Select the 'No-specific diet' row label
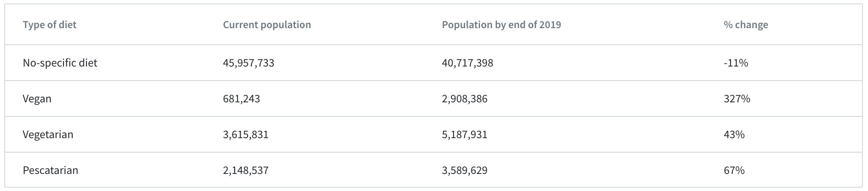This screenshot has height=191, width=868. pyautogui.click(x=60, y=63)
